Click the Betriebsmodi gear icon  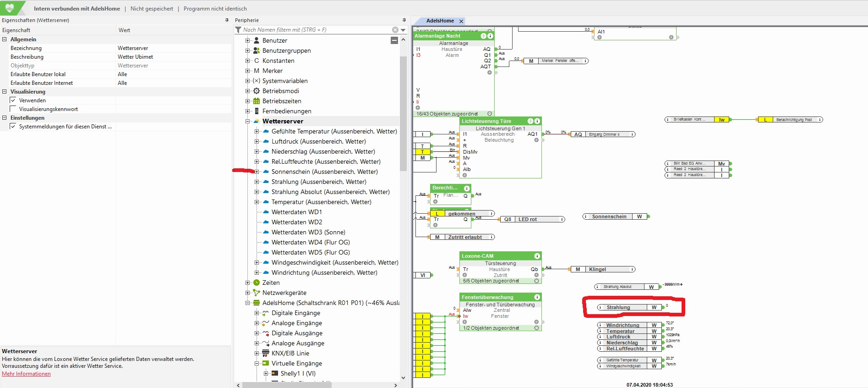(257, 91)
